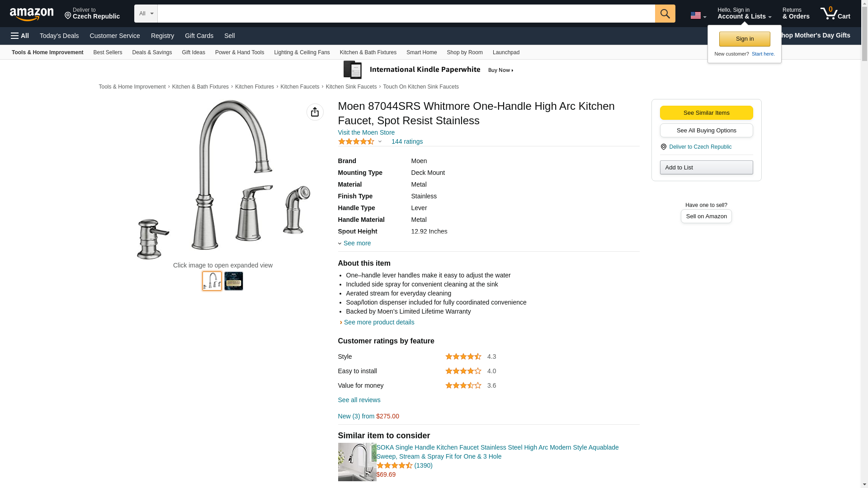Open Today's Deals in navigation

(x=59, y=36)
